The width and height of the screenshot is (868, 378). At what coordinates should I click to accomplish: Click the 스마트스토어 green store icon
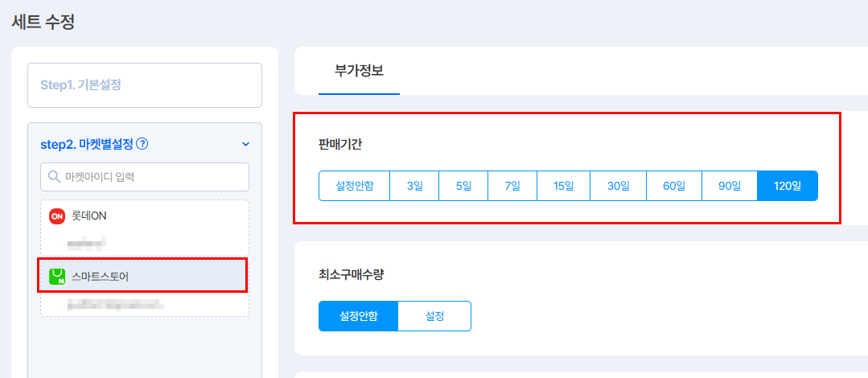(x=56, y=276)
